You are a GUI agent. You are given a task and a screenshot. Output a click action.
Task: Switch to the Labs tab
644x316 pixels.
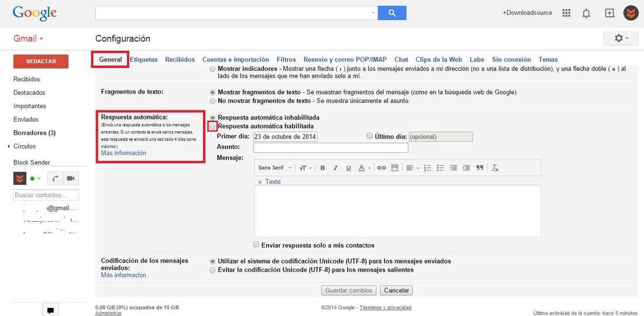tap(477, 60)
